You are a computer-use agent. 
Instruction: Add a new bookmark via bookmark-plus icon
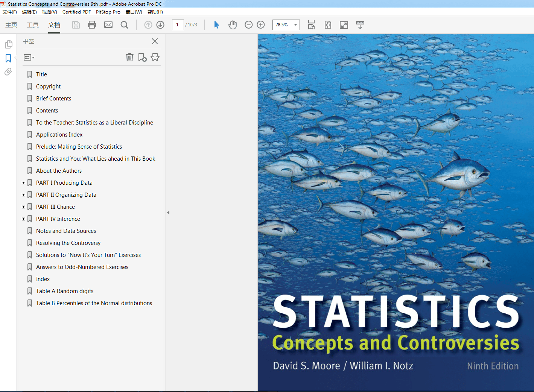point(142,57)
